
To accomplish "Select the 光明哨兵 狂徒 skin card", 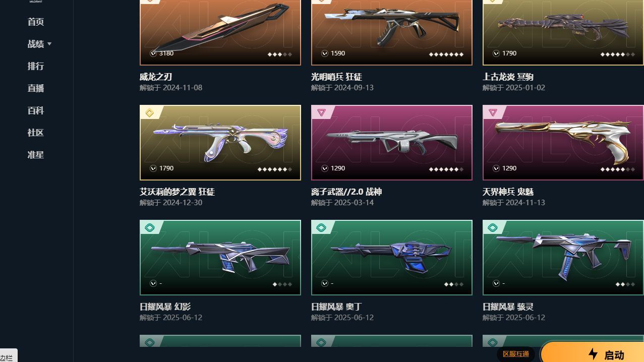I will click(x=392, y=32).
